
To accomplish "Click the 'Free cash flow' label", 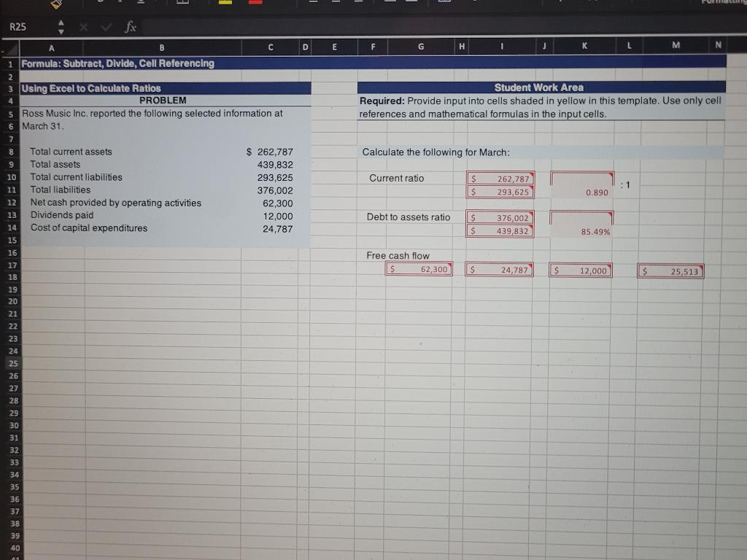I will (398, 256).
